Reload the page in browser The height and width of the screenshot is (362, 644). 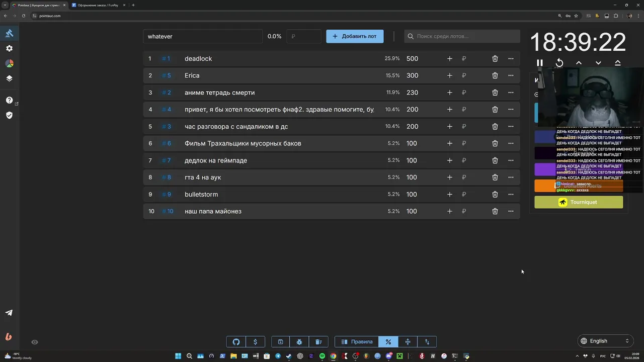(23, 16)
